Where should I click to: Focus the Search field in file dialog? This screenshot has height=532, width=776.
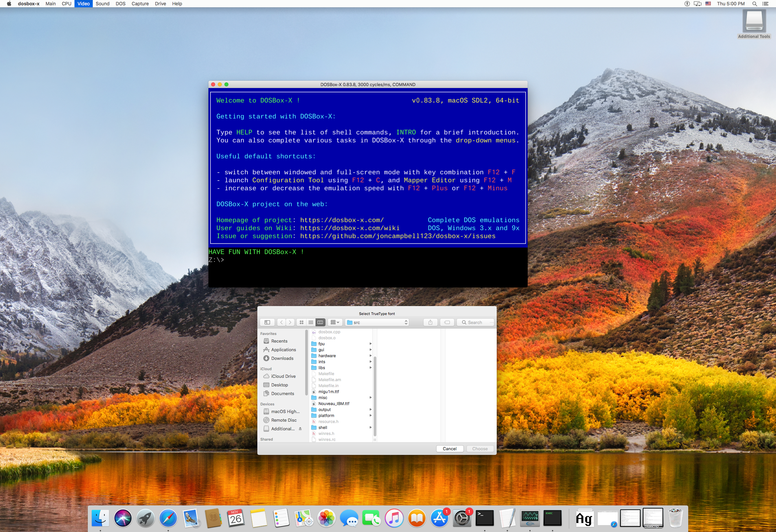point(475,322)
